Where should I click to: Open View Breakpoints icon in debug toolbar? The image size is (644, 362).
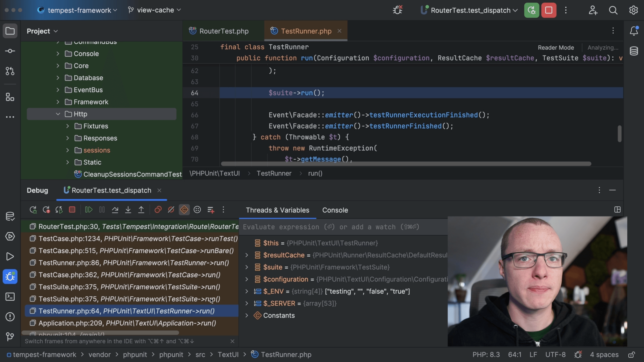(x=158, y=210)
